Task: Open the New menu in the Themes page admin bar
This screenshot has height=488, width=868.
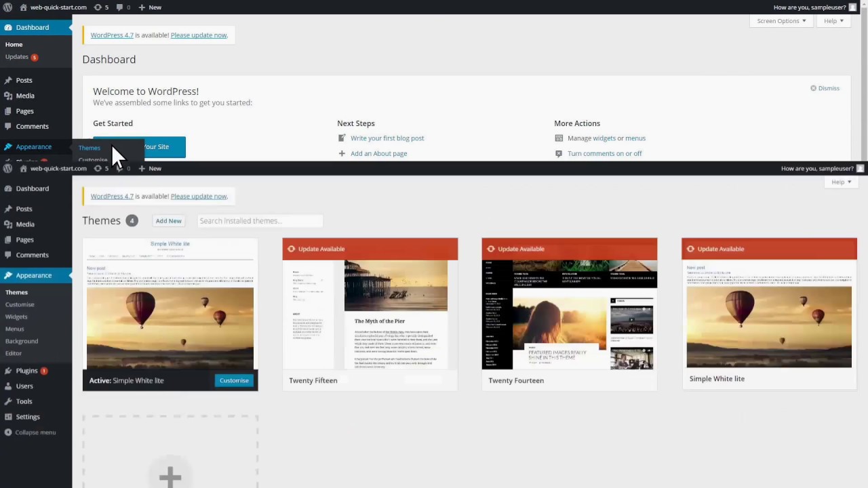Action: point(150,168)
